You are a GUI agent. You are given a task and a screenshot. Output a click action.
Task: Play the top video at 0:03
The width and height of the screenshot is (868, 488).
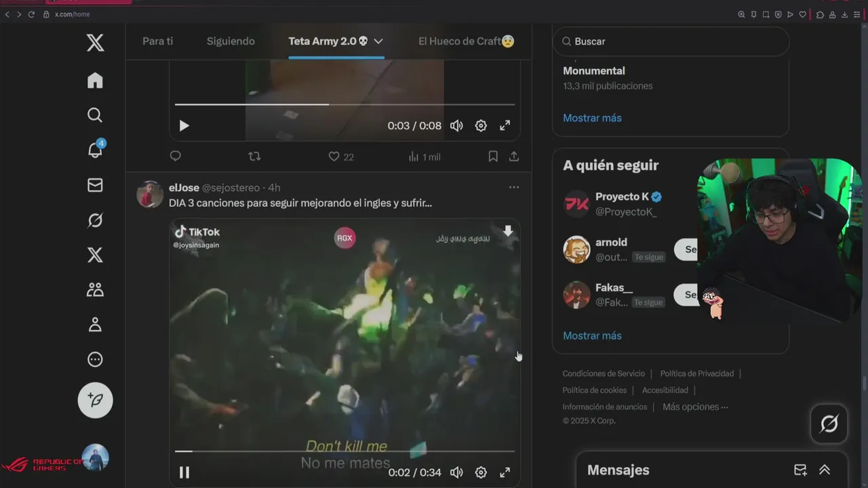184,126
